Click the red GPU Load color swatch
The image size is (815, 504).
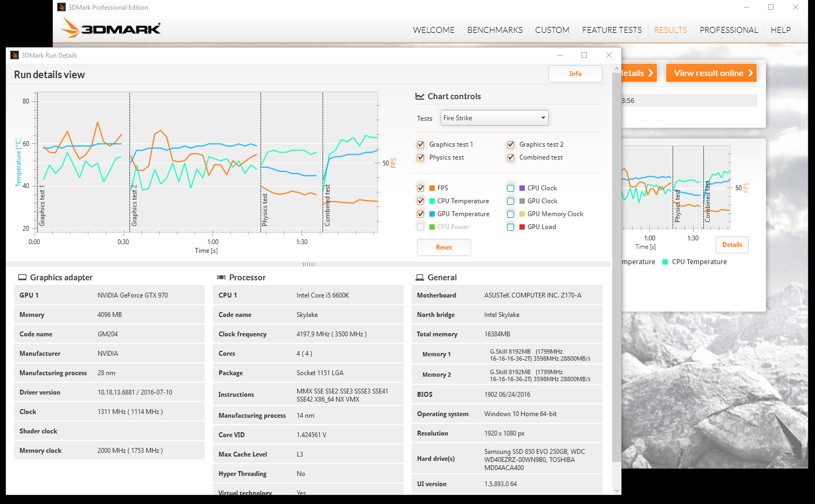[522, 227]
